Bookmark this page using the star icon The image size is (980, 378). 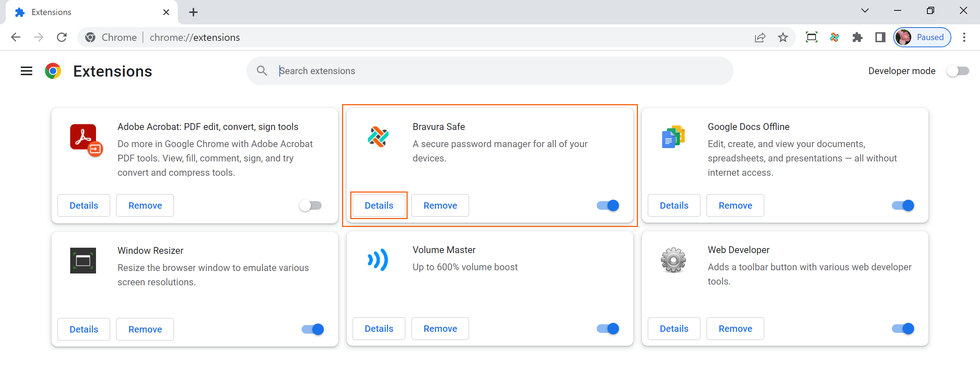(x=783, y=37)
